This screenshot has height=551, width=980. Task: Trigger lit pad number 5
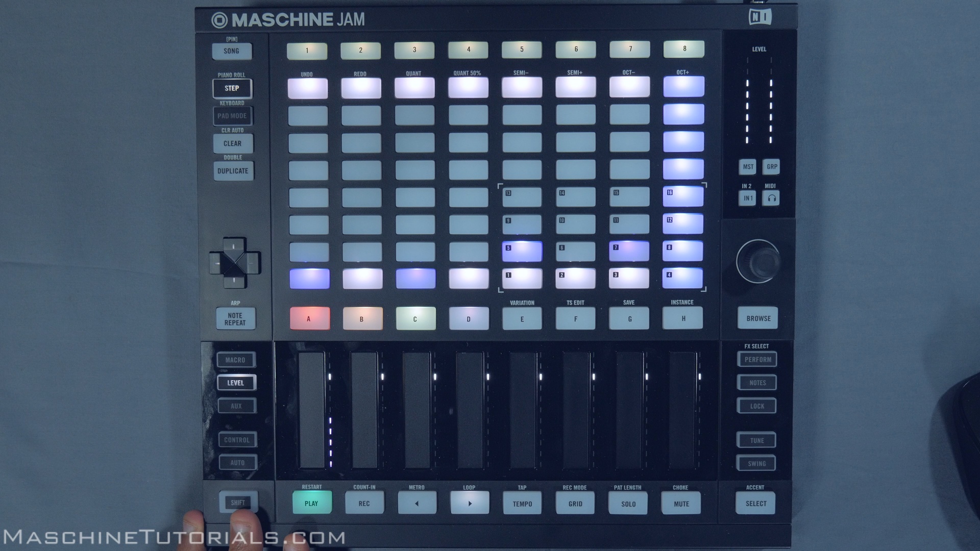point(522,252)
